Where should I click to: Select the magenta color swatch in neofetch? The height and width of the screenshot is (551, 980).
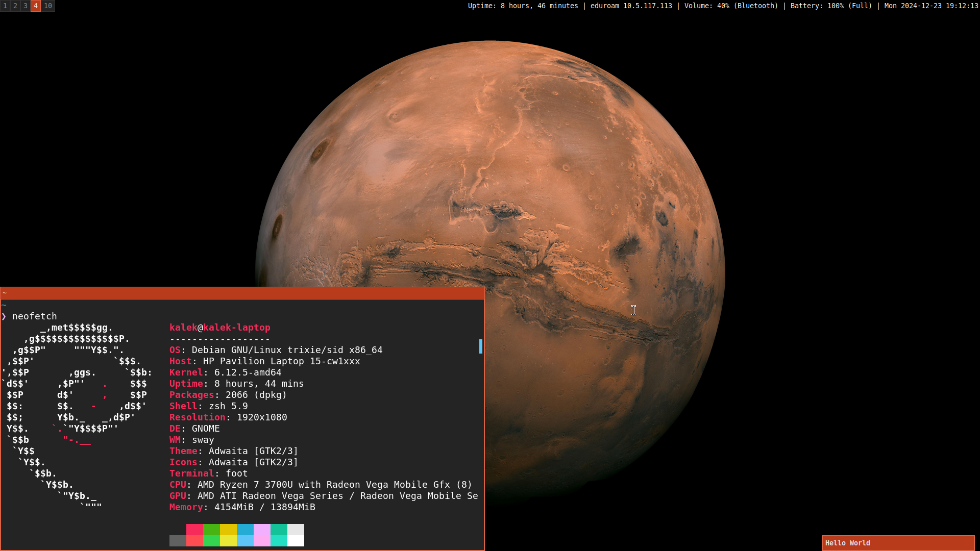pos(262,535)
